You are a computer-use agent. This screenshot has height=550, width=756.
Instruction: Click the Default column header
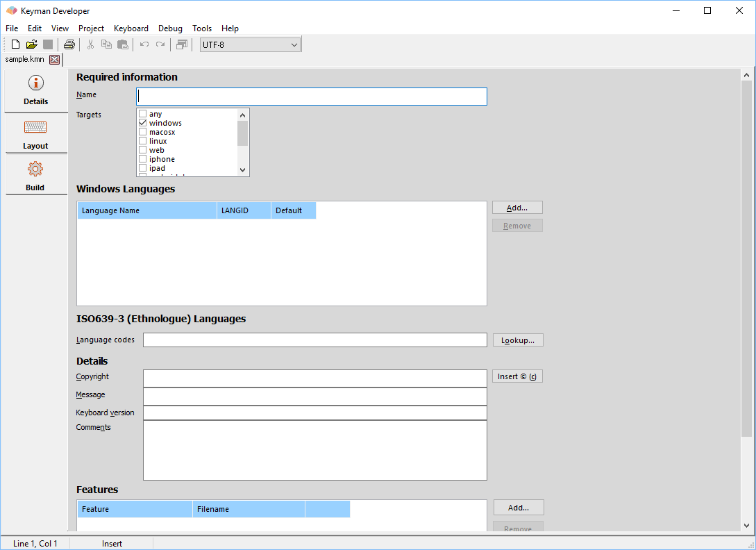point(294,210)
